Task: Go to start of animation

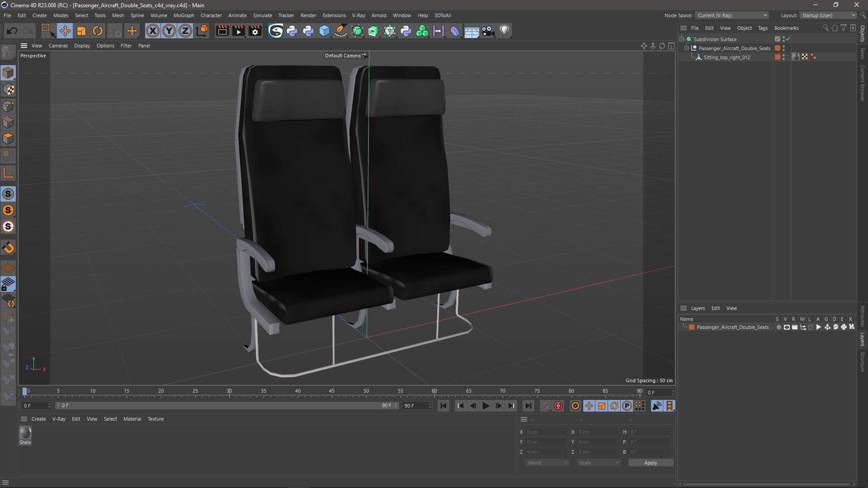Action: click(443, 406)
